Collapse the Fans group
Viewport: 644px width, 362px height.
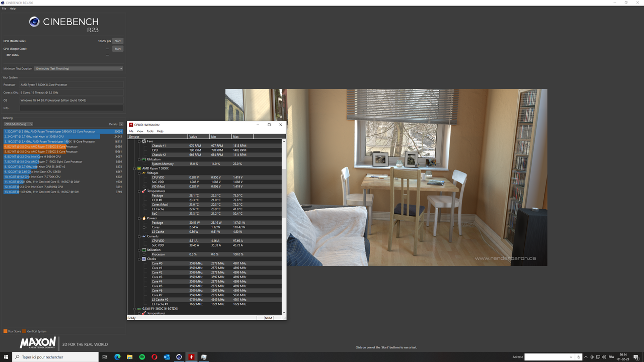tap(139, 141)
